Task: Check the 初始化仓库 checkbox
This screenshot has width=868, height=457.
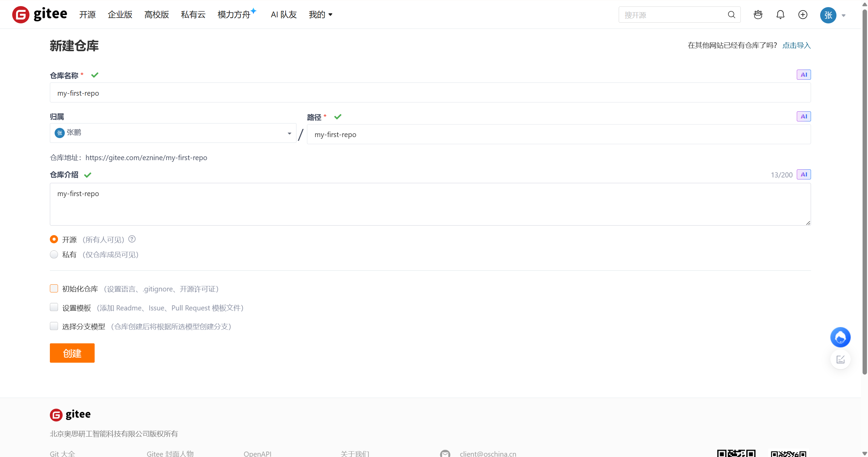Action: pyautogui.click(x=54, y=288)
